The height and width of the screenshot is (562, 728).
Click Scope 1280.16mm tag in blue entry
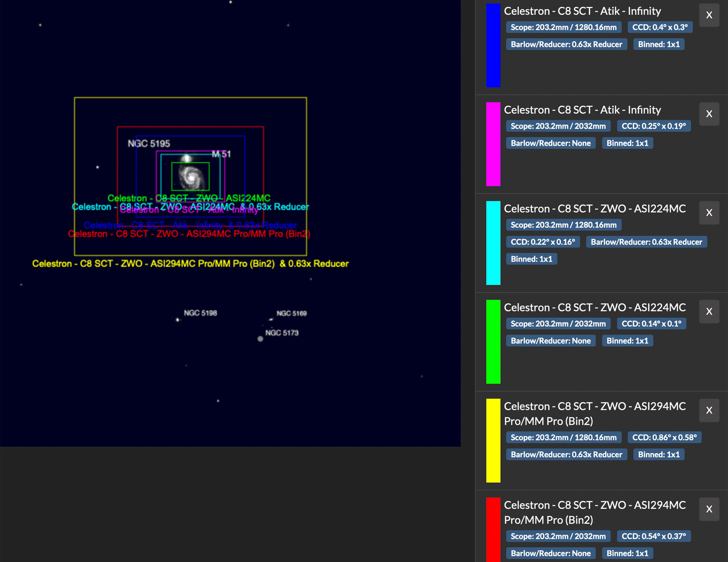pyautogui.click(x=563, y=27)
